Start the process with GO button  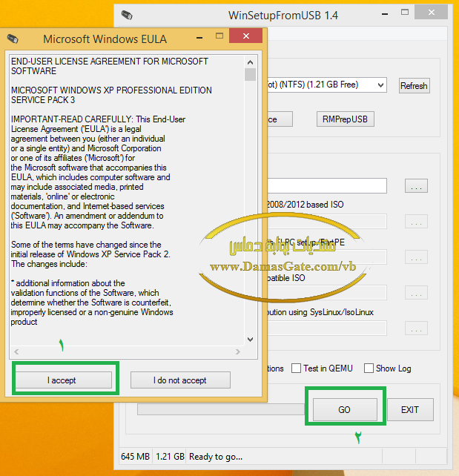345,409
